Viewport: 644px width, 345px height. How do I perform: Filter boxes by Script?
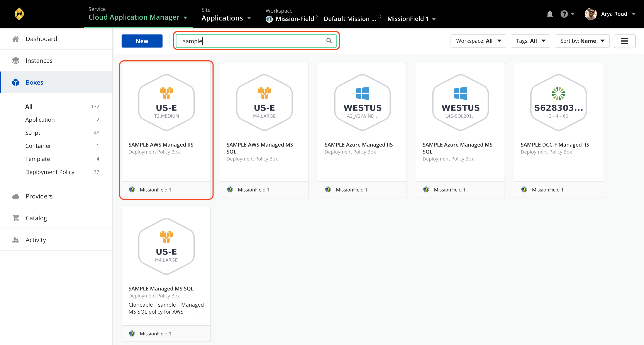click(32, 133)
